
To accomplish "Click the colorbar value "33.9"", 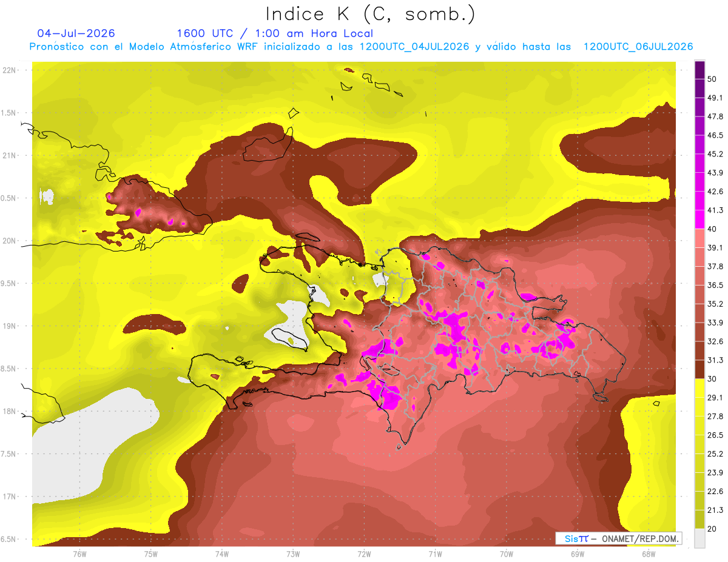I will [x=715, y=323].
